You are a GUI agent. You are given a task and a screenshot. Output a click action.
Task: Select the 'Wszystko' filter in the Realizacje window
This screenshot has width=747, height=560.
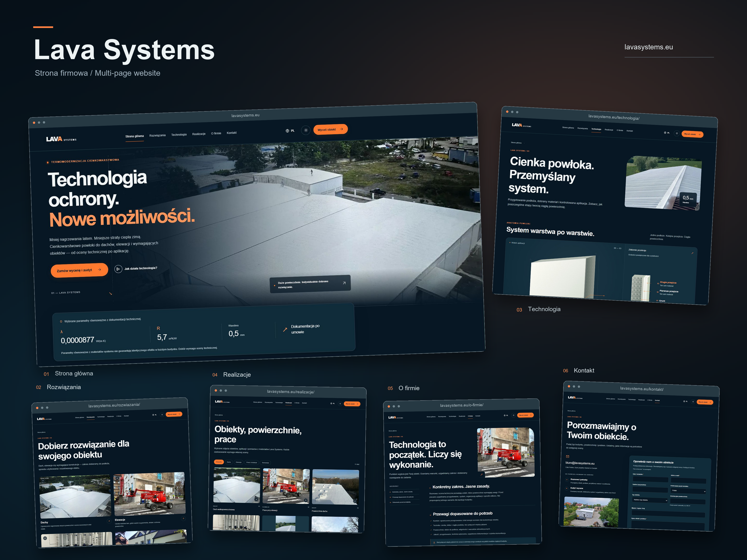[x=219, y=462]
